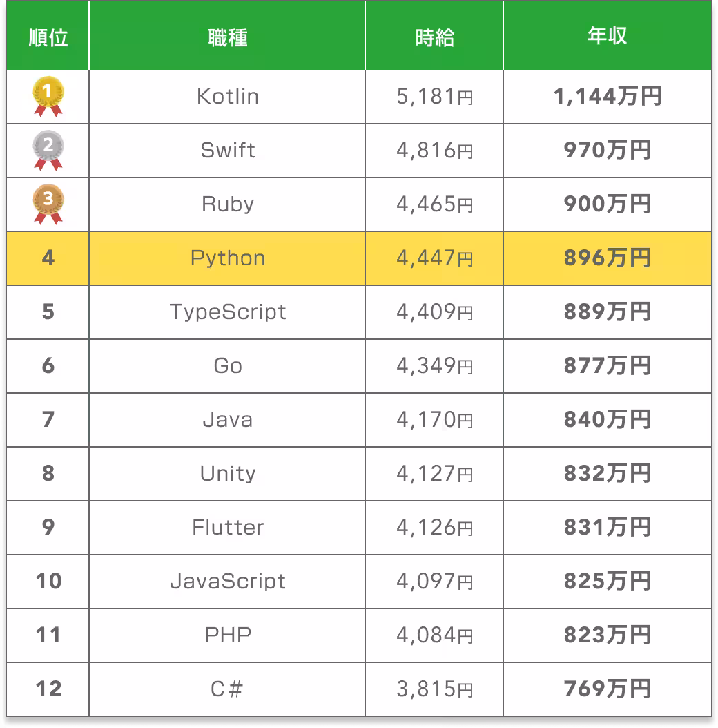Select the Swift job type cell

[227, 150]
